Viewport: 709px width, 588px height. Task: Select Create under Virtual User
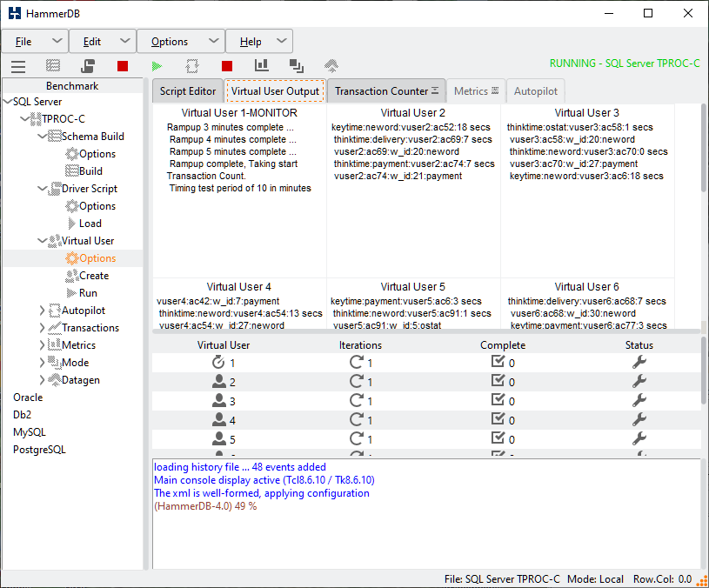94,276
